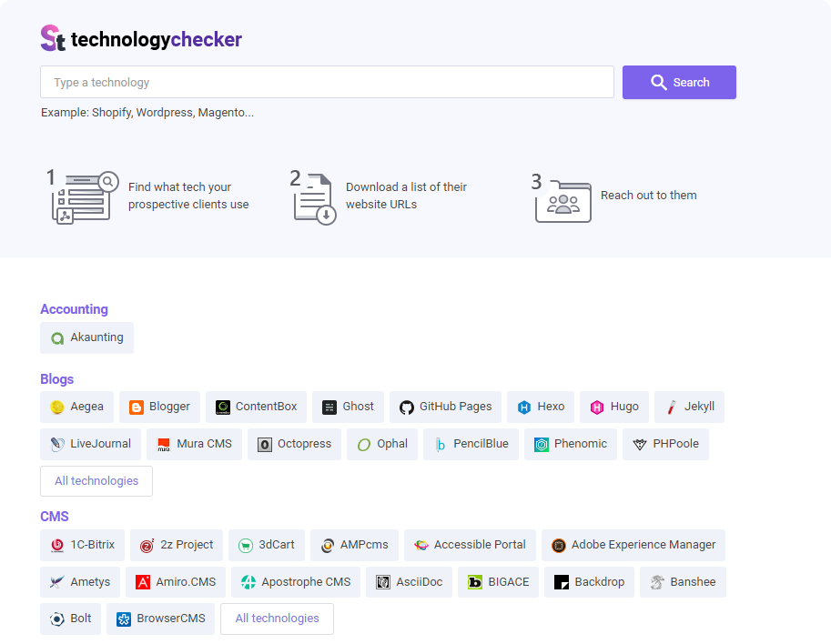Select the 'PencilBlue' label text
The image size is (831, 644).
tap(481, 443)
